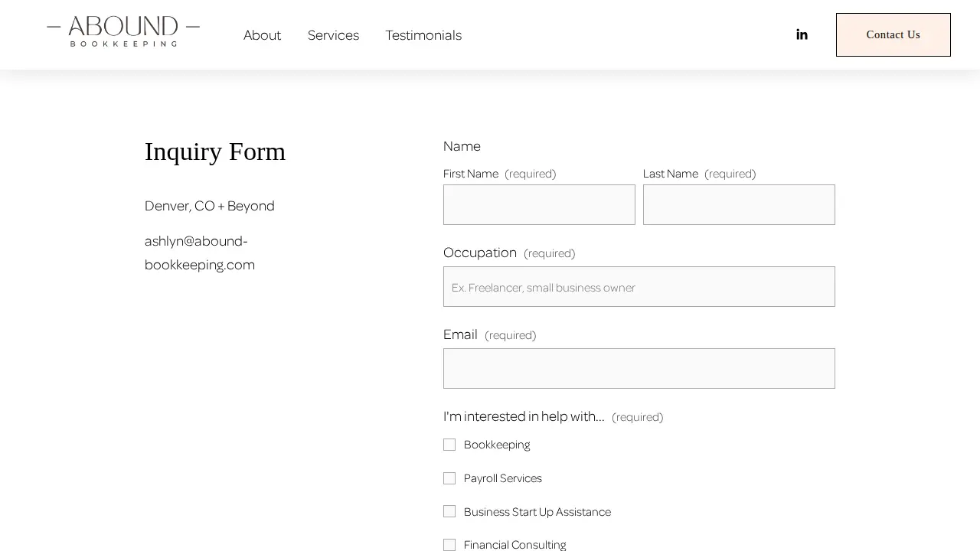The height and width of the screenshot is (551, 980).
Task: Click the "I'm interested in help with..." label
Action: point(524,416)
